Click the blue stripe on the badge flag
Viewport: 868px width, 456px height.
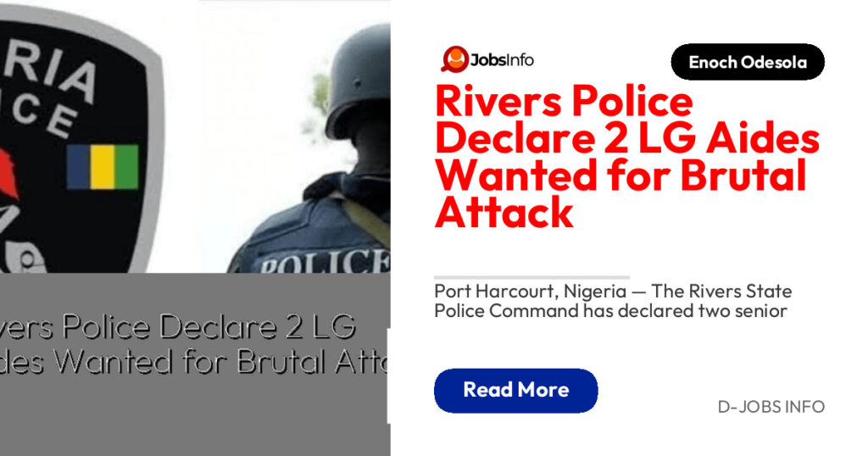[x=78, y=167]
